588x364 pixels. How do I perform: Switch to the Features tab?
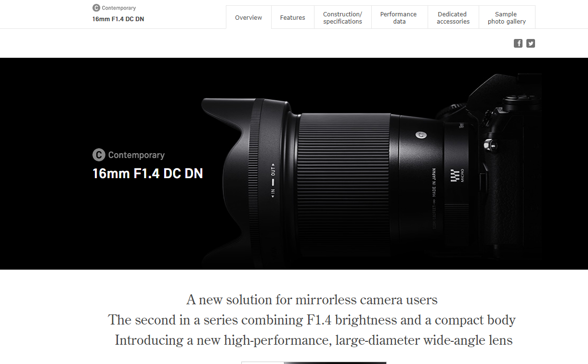[x=293, y=17]
